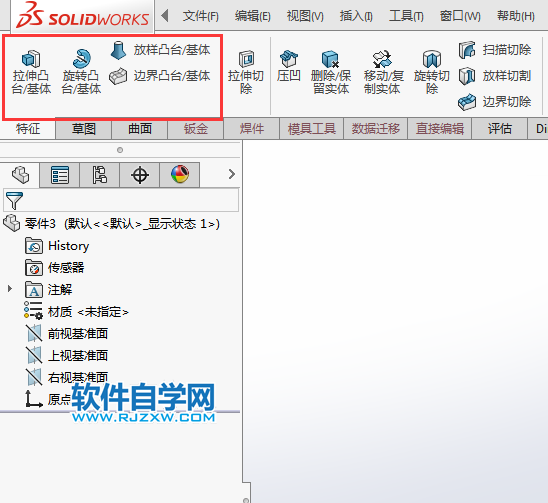Screen dimensions: 548x503
Task: Choose the 压凹 indent tool
Action: point(289,66)
